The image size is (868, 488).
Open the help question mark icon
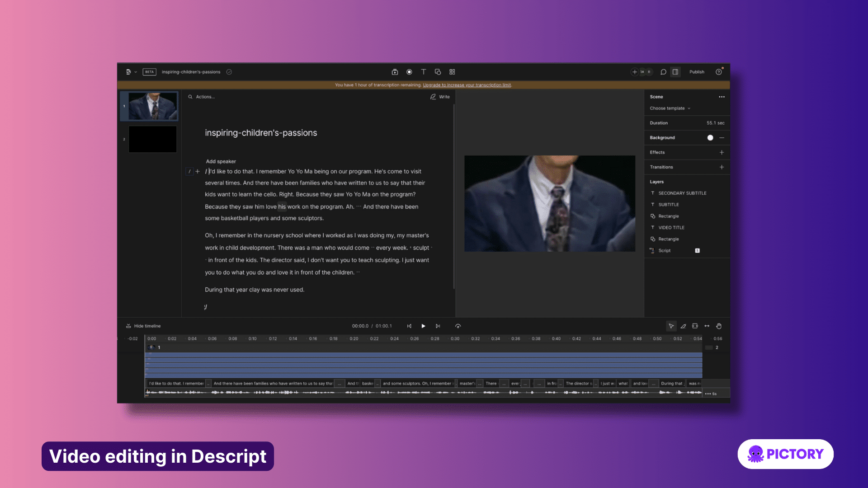[719, 72]
